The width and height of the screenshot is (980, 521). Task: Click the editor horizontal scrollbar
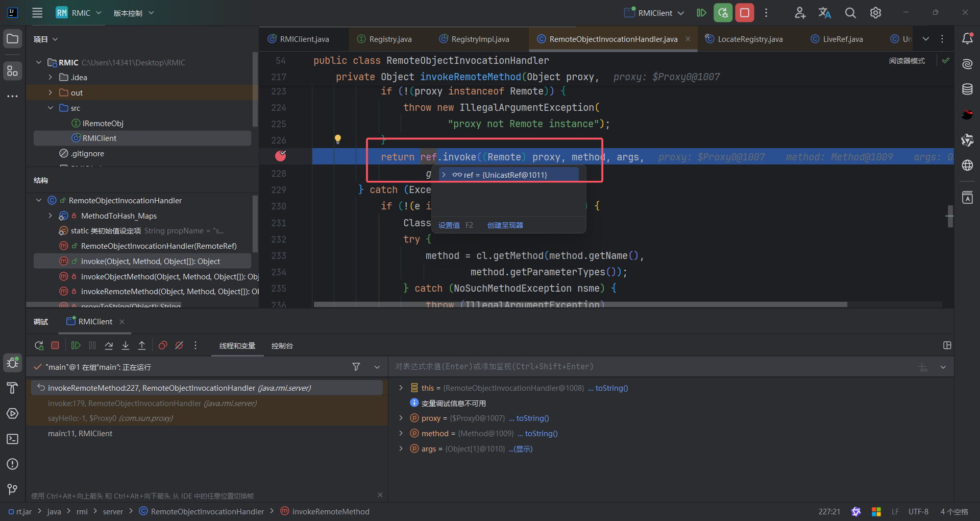pyautogui.click(x=580, y=304)
